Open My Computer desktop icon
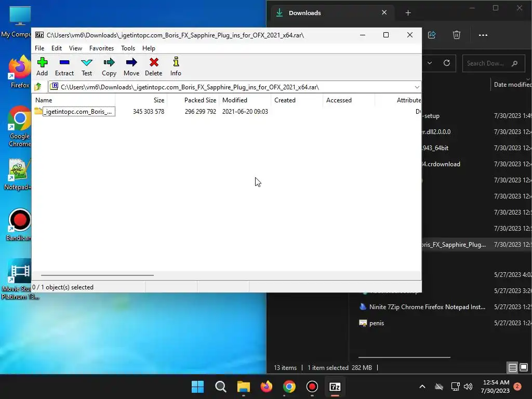The height and width of the screenshot is (399, 532). click(x=17, y=21)
